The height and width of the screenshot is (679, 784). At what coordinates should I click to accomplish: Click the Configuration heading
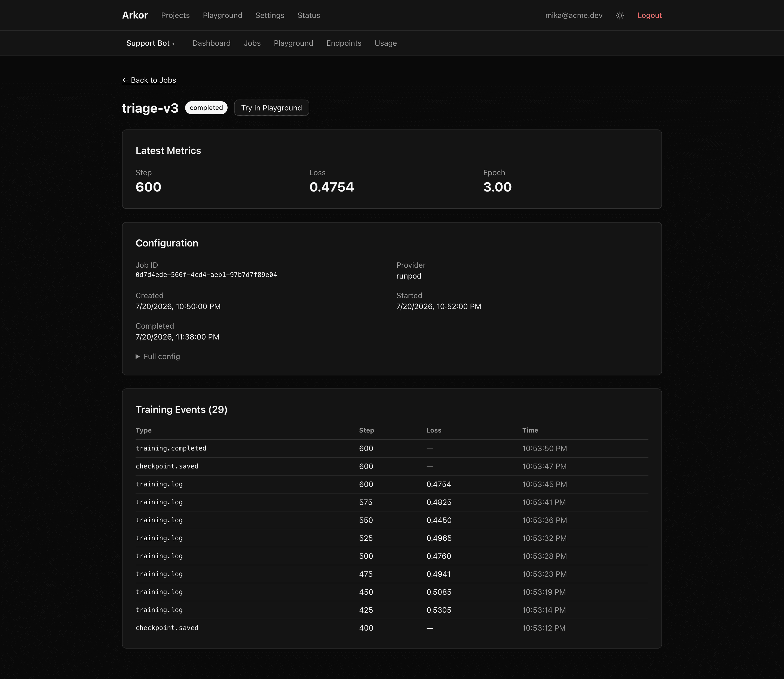point(167,243)
